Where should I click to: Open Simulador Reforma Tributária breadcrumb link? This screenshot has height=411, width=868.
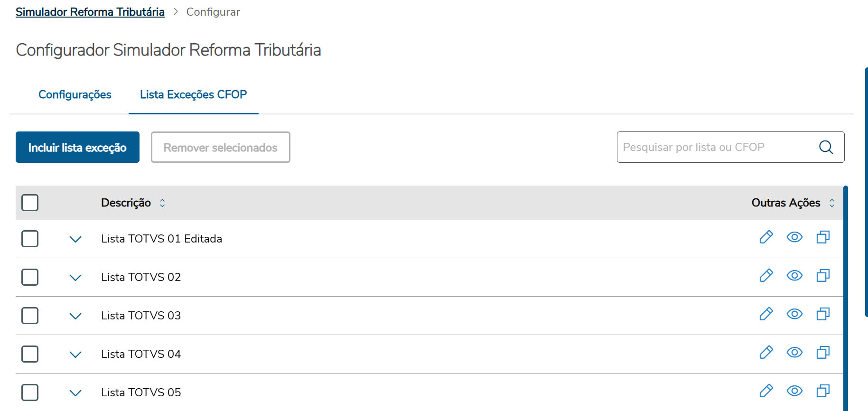point(90,12)
